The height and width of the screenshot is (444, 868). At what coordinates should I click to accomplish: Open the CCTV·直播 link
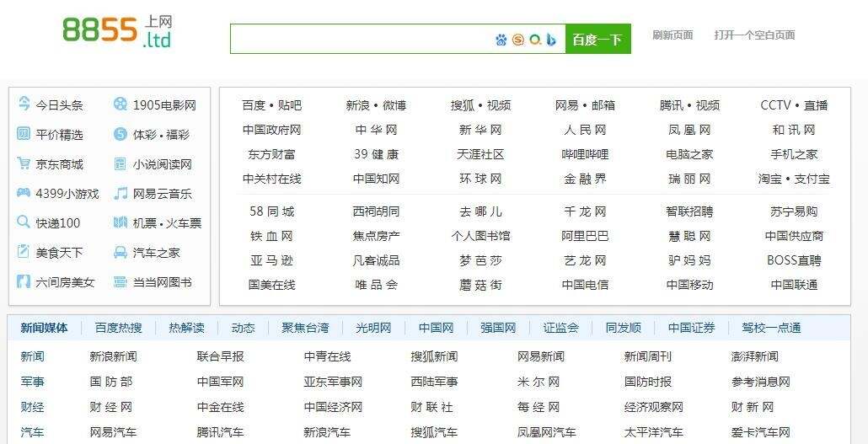click(794, 105)
